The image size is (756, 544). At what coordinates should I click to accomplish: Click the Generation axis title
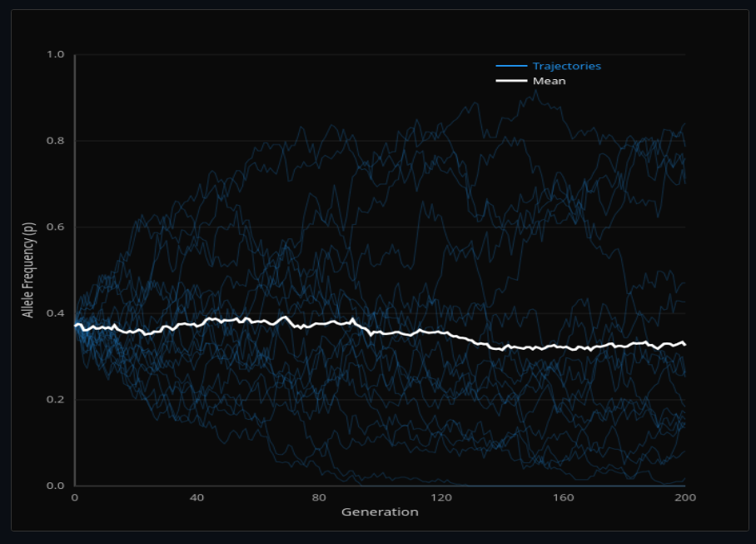tap(380, 512)
